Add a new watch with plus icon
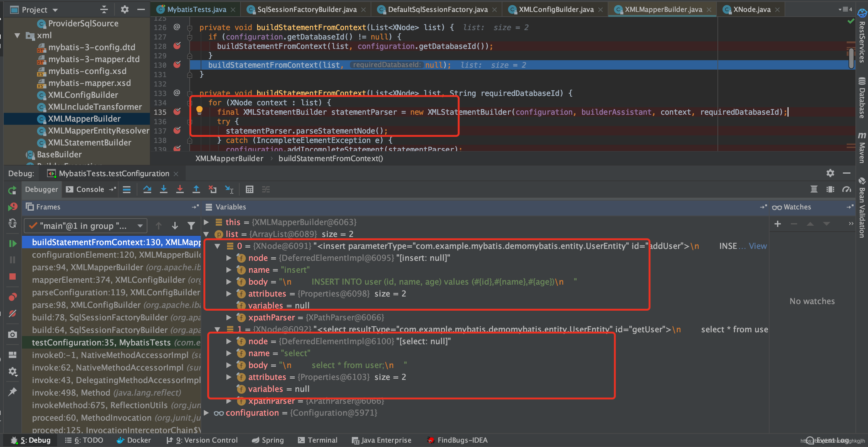 (x=778, y=224)
